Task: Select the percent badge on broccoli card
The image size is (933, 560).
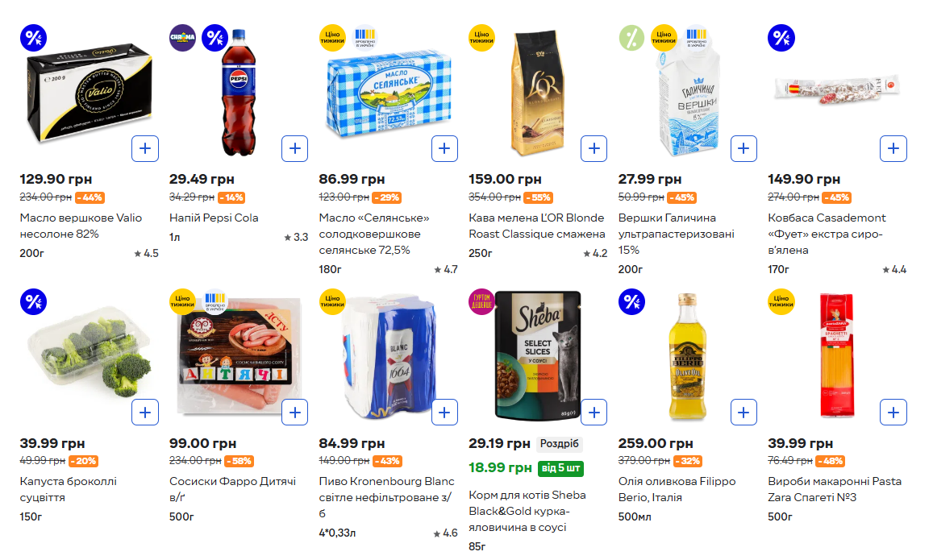Action: (x=33, y=301)
